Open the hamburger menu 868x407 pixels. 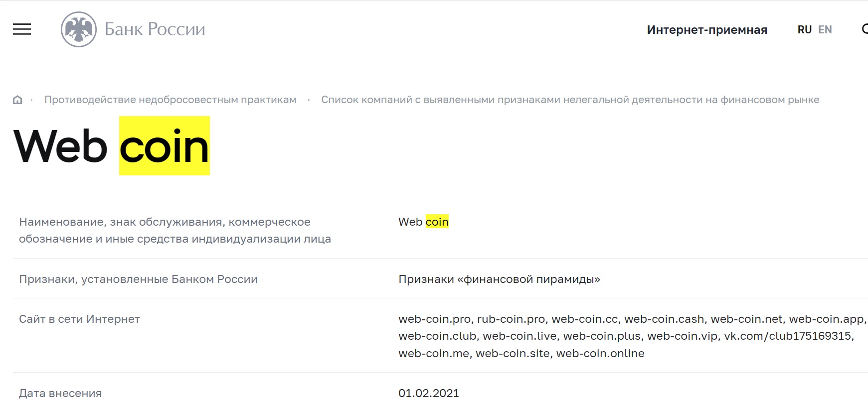(x=22, y=29)
